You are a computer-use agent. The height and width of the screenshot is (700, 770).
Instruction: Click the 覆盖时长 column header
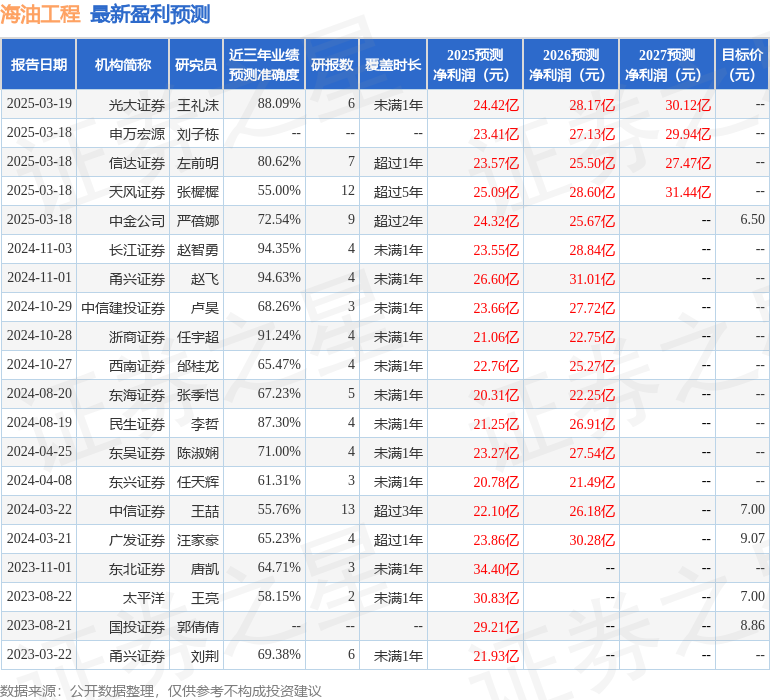tap(393, 64)
